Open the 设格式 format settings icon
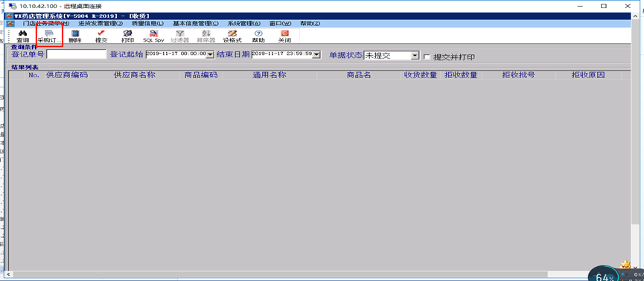This screenshot has height=281, width=644. pyautogui.click(x=232, y=36)
